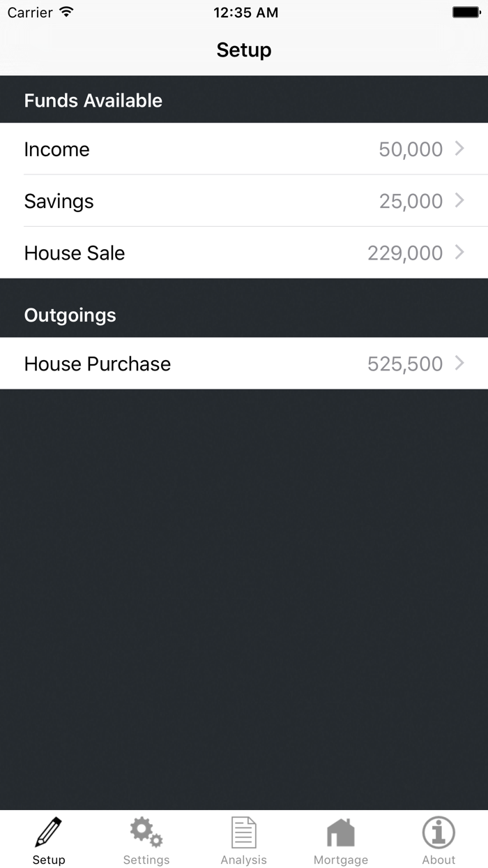Tap the House Purchase row
The width and height of the screenshot is (488, 868).
pos(209,364)
